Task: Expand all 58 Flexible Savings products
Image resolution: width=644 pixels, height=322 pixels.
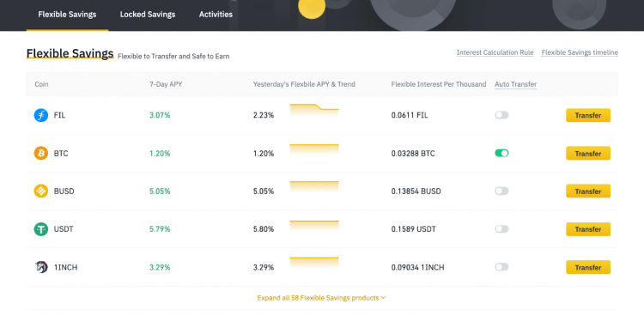Action: (x=322, y=298)
